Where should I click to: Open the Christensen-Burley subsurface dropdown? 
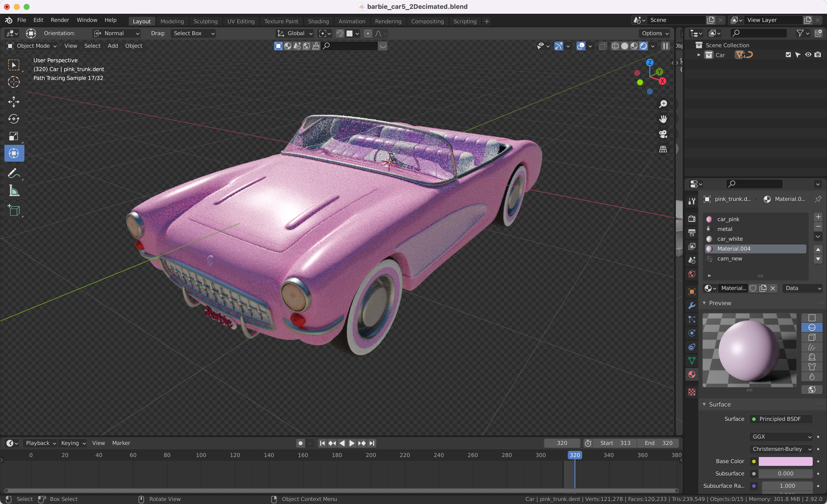(781, 449)
